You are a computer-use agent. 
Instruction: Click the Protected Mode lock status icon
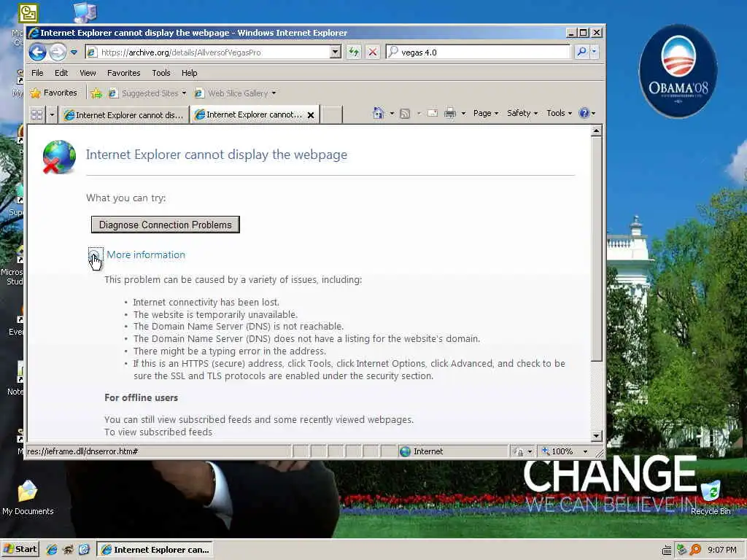click(x=519, y=451)
